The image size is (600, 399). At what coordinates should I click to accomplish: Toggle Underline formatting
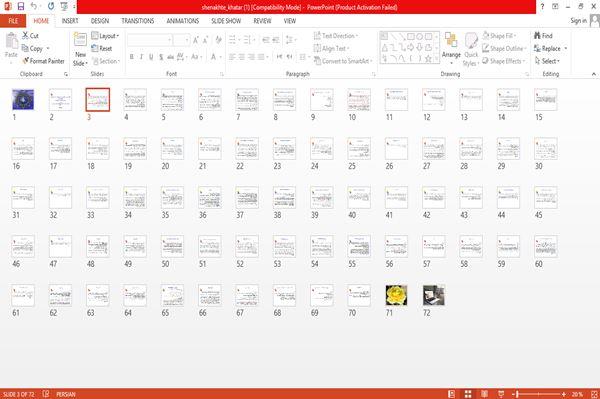pos(151,57)
